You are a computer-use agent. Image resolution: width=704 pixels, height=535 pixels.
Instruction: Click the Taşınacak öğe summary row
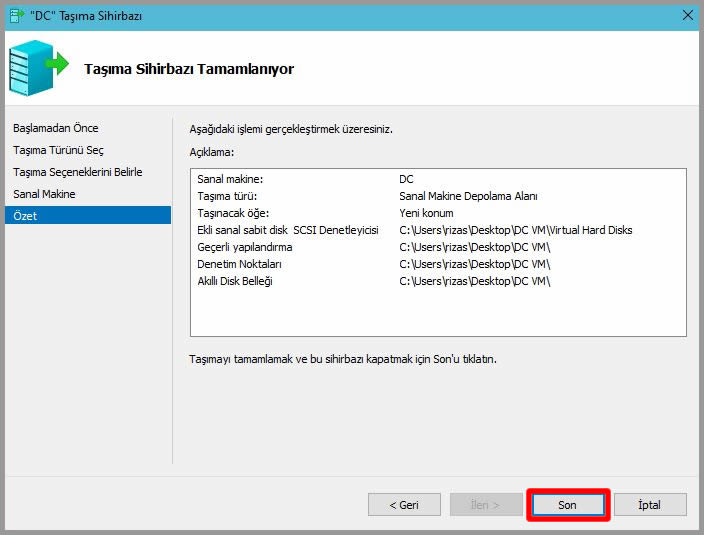[234, 213]
